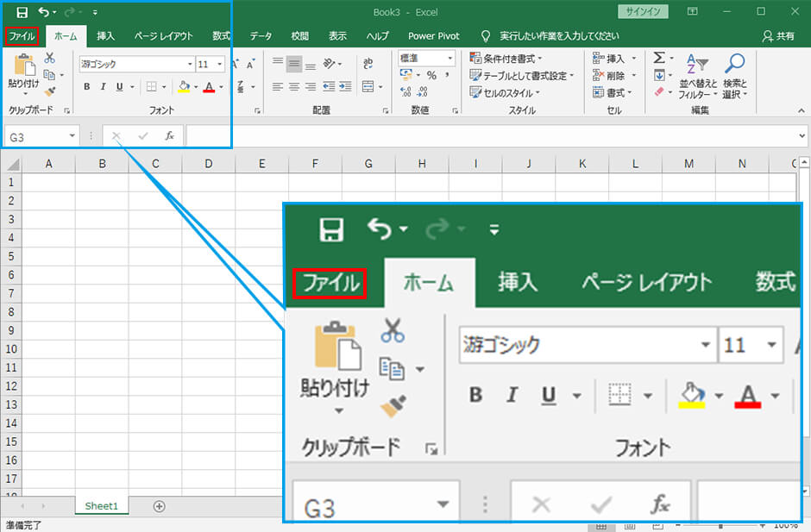This screenshot has width=811, height=532.
Task: Align cell text to the right
Action: coord(311,86)
